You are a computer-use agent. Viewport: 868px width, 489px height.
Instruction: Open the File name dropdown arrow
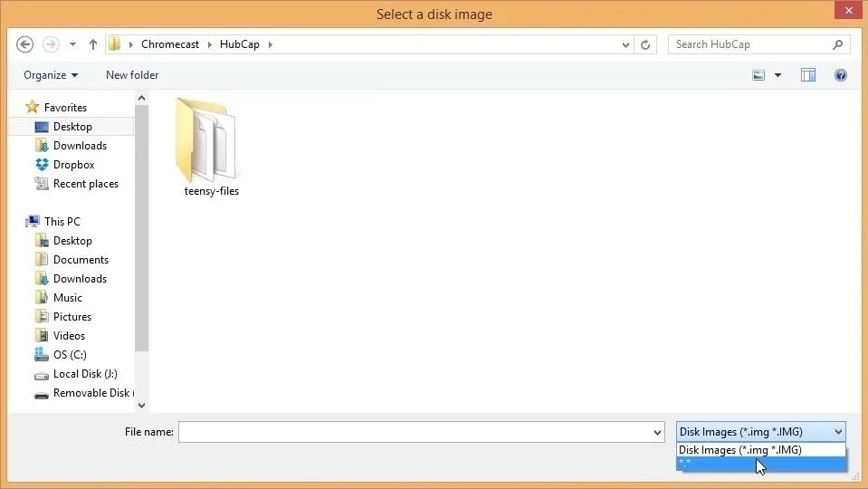(657, 433)
